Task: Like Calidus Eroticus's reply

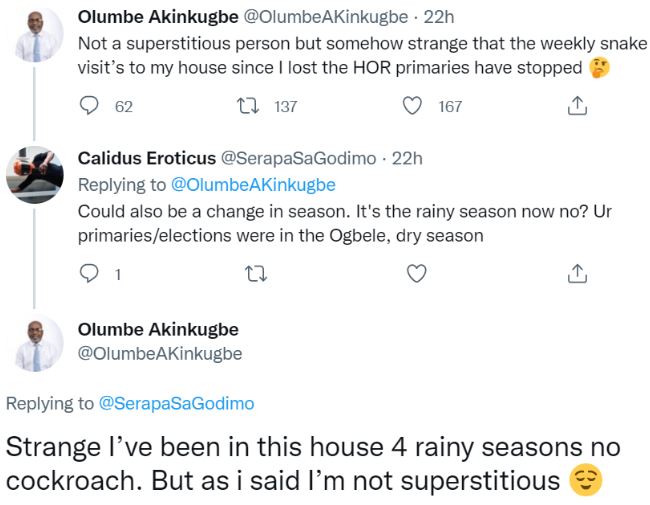Action: coord(413,273)
